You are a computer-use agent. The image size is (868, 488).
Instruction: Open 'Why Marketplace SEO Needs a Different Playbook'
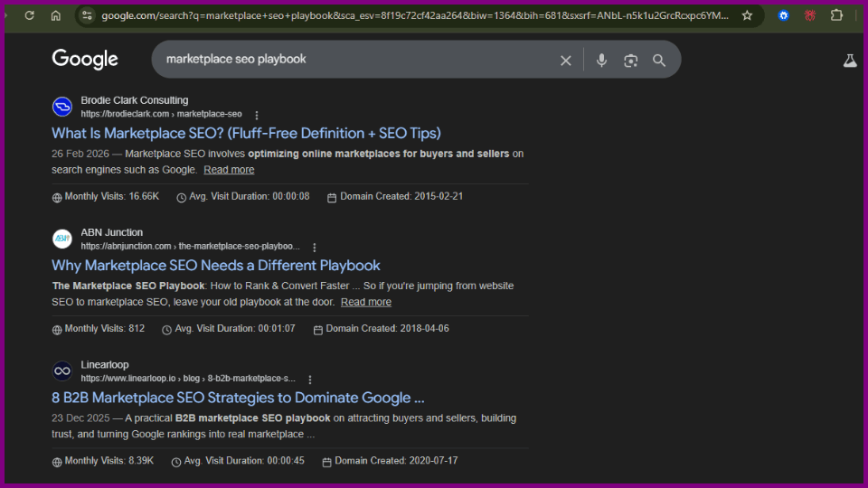coord(216,266)
